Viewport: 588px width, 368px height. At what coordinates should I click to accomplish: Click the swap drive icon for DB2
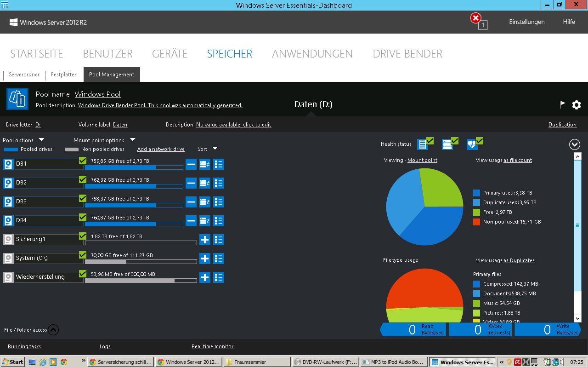coord(205,183)
